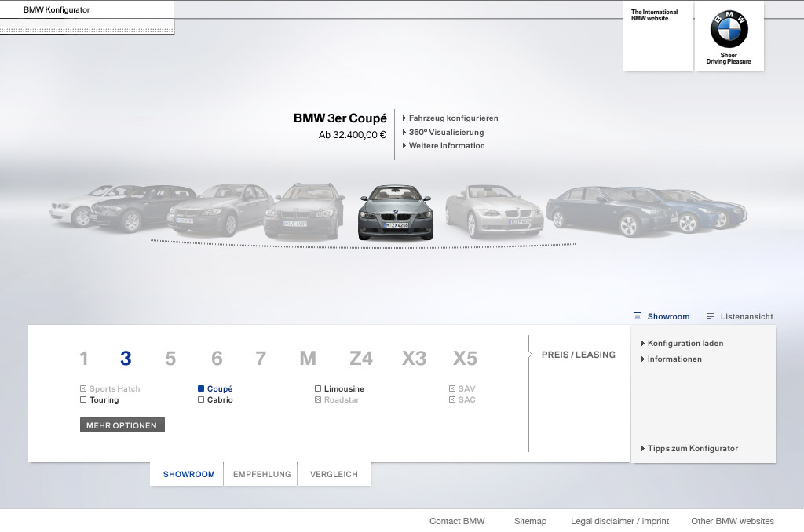Screen dimensions: 804x532
Task: Expand Konfiguration laden
Action: coord(682,344)
